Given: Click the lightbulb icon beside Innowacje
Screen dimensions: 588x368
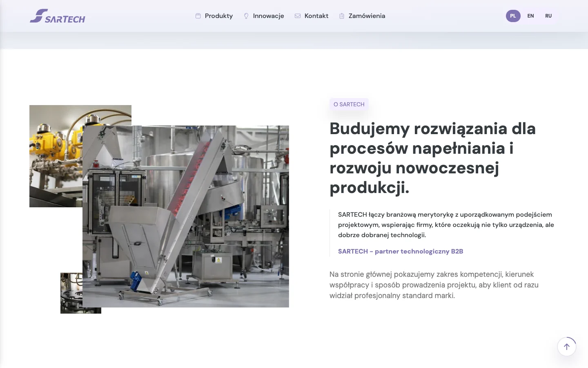Looking at the screenshot, I should (x=246, y=16).
